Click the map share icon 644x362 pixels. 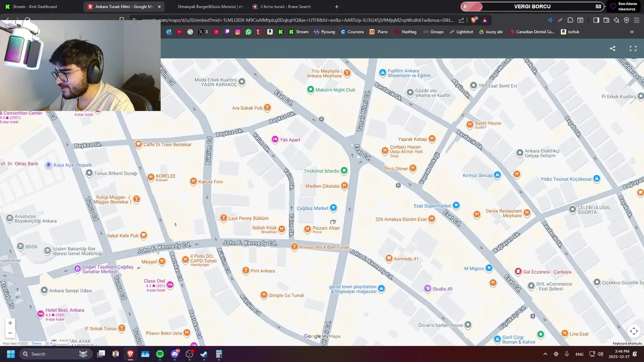click(612, 49)
